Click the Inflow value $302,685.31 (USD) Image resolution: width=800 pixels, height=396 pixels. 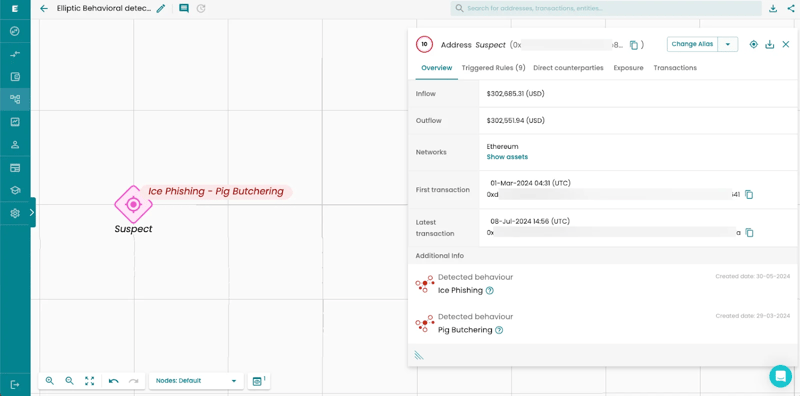coord(515,94)
